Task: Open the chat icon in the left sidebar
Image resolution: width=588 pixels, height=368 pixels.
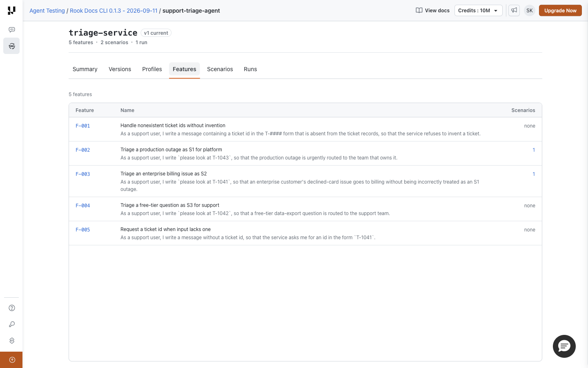Action: [11, 29]
